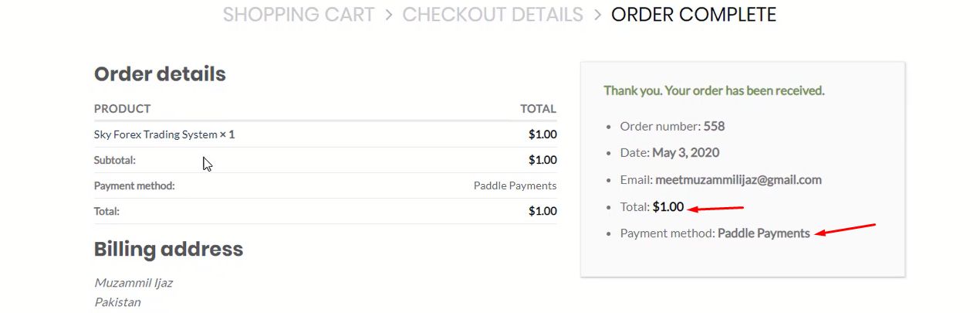Click the Order Complete breadcrumb label
This screenshot has width=980, height=313.
[693, 15]
